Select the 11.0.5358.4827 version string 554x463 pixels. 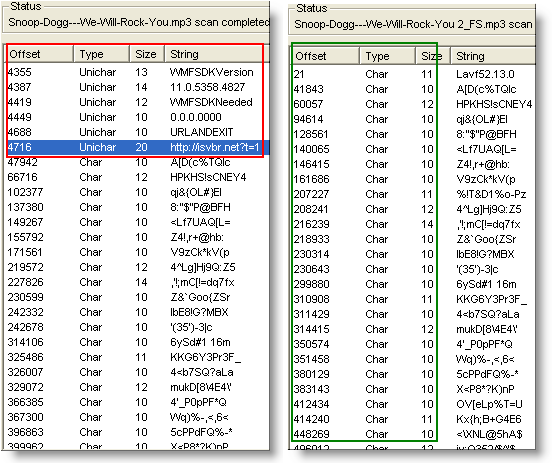tap(137, 87)
